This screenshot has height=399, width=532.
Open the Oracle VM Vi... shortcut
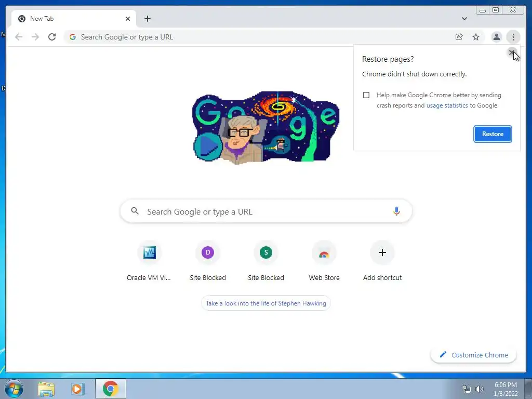pyautogui.click(x=149, y=261)
